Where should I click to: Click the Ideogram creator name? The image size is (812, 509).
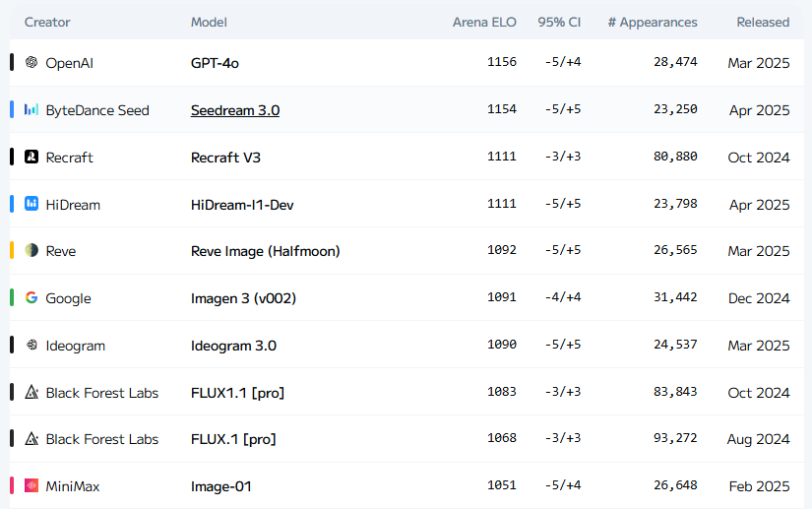tap(76, 346)
